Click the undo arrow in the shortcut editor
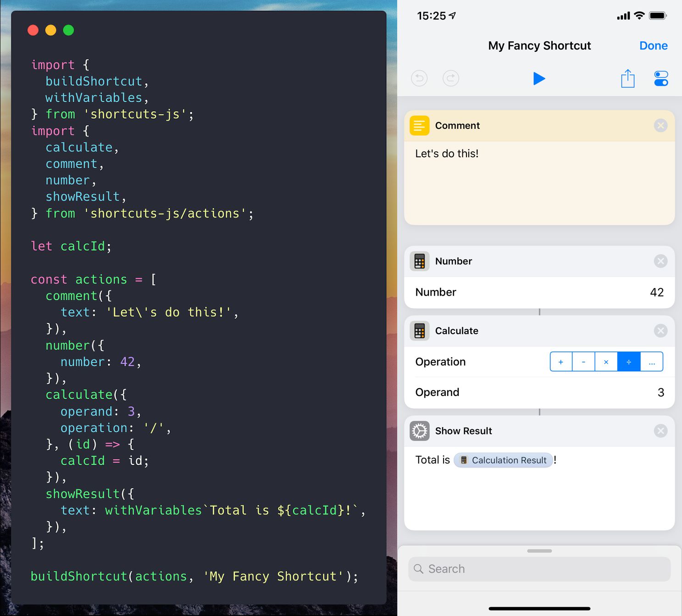Viewport: 682px width, 616px height. pos(419,78)
